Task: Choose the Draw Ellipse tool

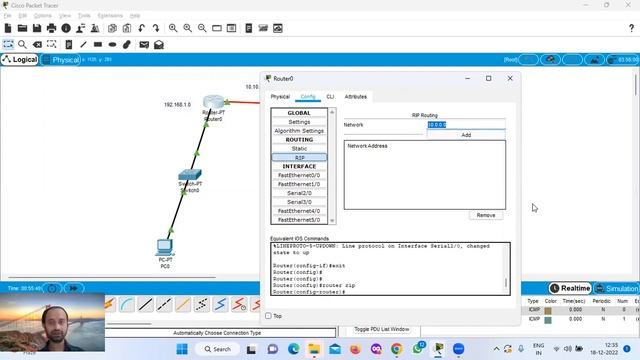Action: 113,44
